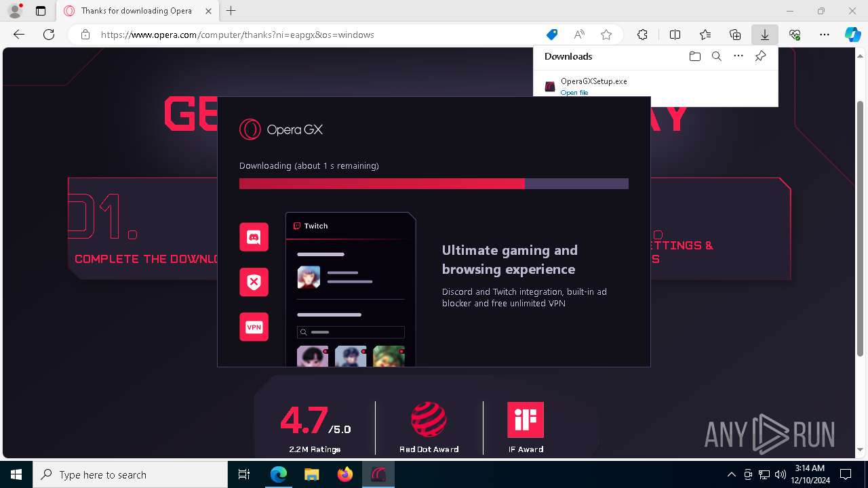This screenshot has width=868, height=488.
Task: Open the Favorites list icon
Action: coord(705,35)
